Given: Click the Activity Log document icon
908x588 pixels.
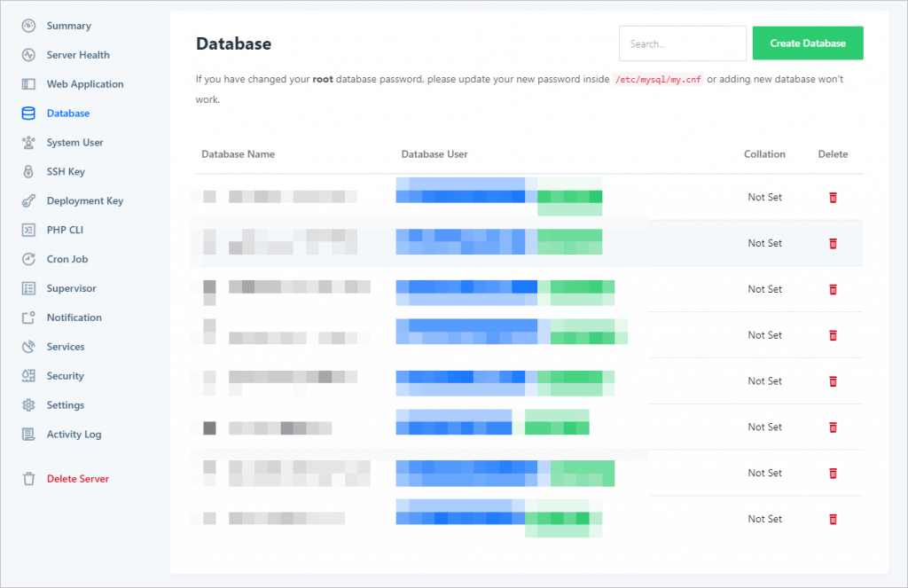Looking at the screenshot, I should coord(27,434).
